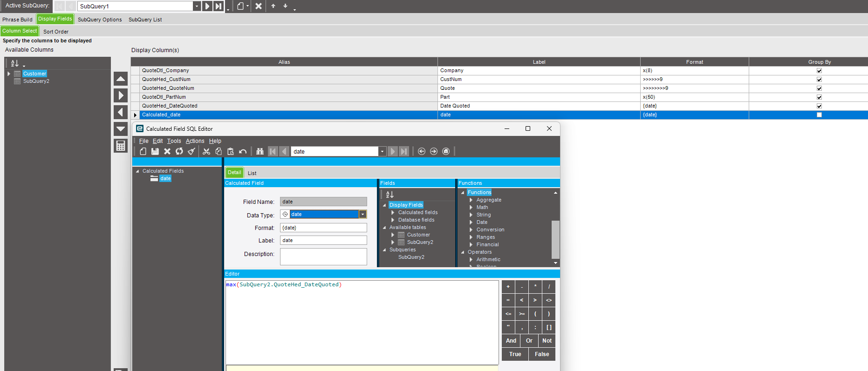Screen dimensions: 868x371
Task: Click the Save floppy disk icon
Action: click(155, 151)
